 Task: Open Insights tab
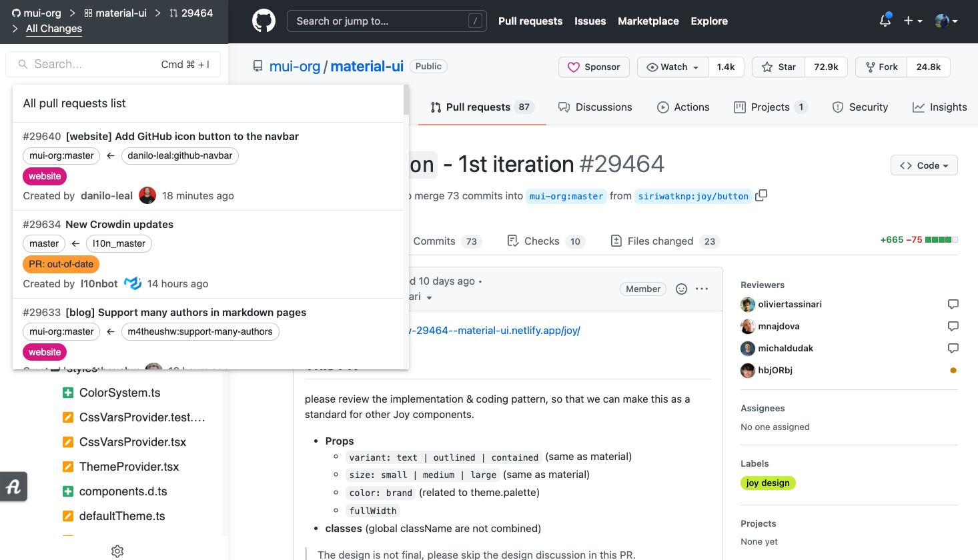click(939, 107)
